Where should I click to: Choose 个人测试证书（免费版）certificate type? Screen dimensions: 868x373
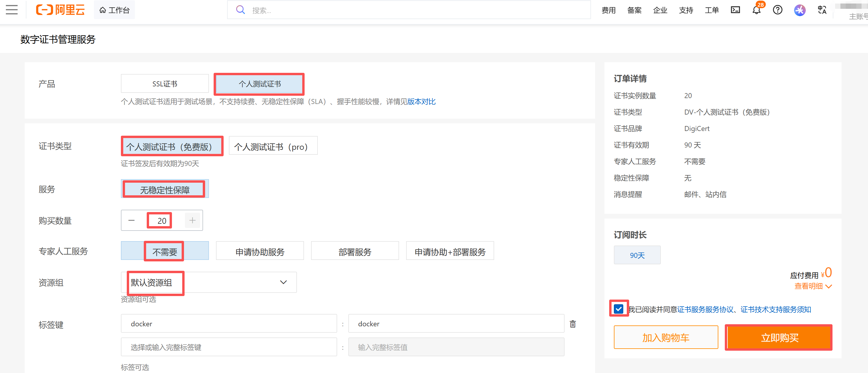(x=172, y=146)
